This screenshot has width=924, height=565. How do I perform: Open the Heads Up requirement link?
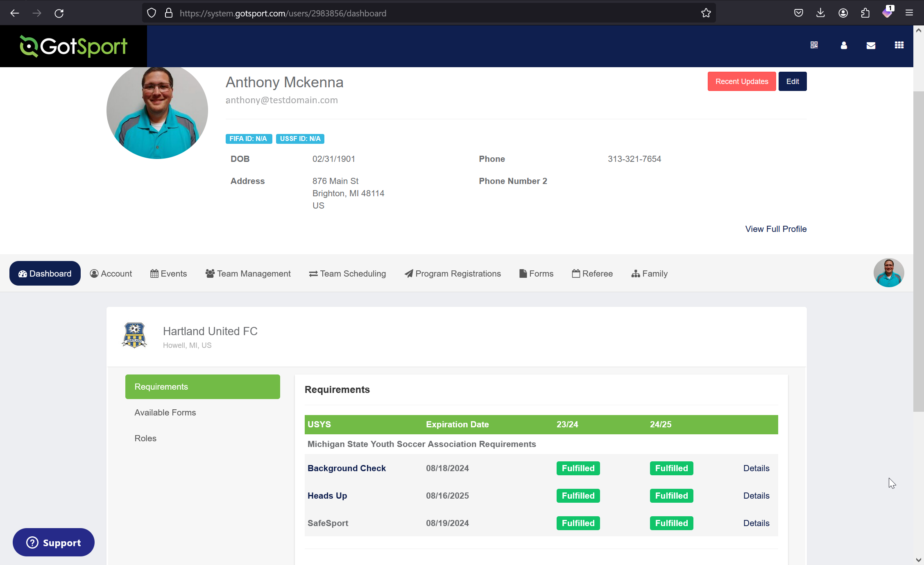327,496
